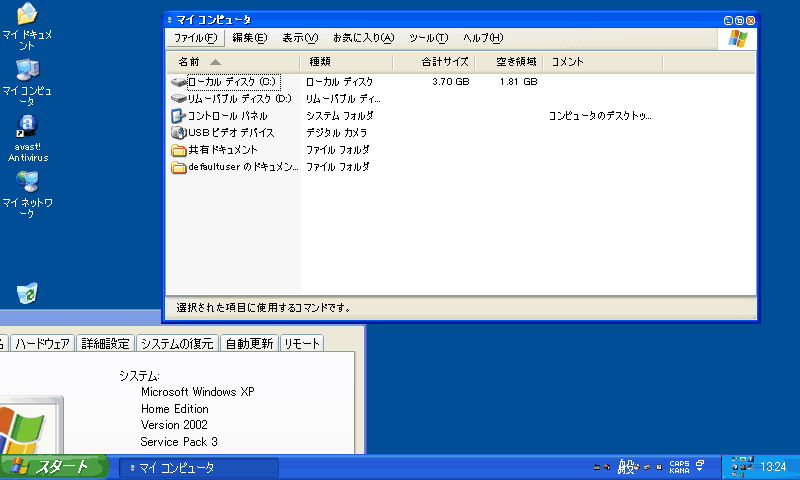Image resolution: width=800 pixels, height=480 pixels.
Task: Switch to the 自動更新 tab
Action: point(249,343)
